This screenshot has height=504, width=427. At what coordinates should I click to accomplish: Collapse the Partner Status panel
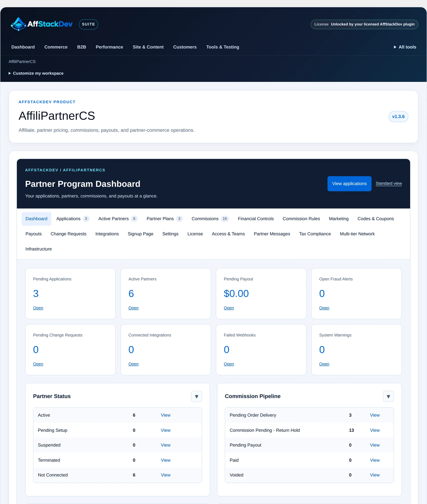coord(197,396)
